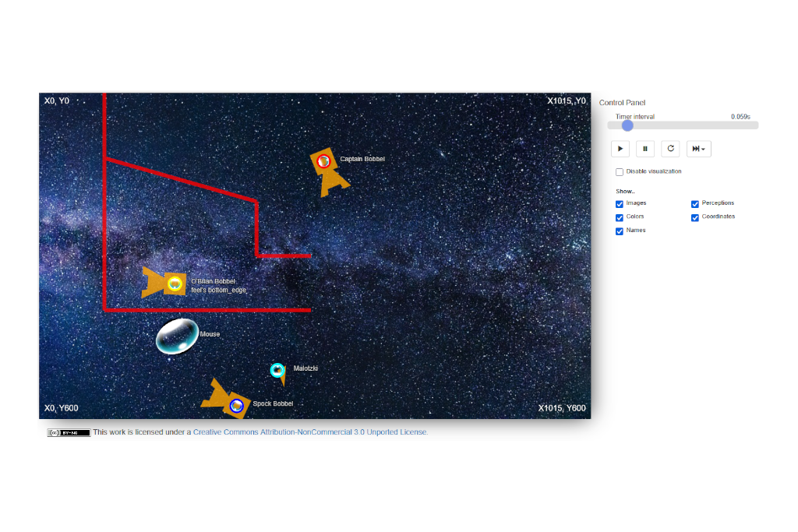798x532 pixels.
Task: Click the Timer interval slider handle
Action: pyautogui.click(x=627, y=125)
